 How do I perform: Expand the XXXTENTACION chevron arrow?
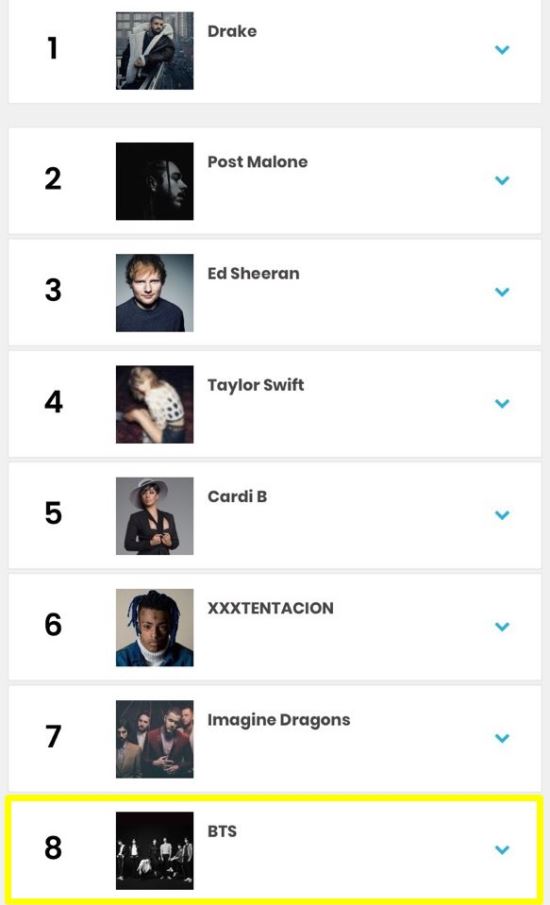coord(502,626)
